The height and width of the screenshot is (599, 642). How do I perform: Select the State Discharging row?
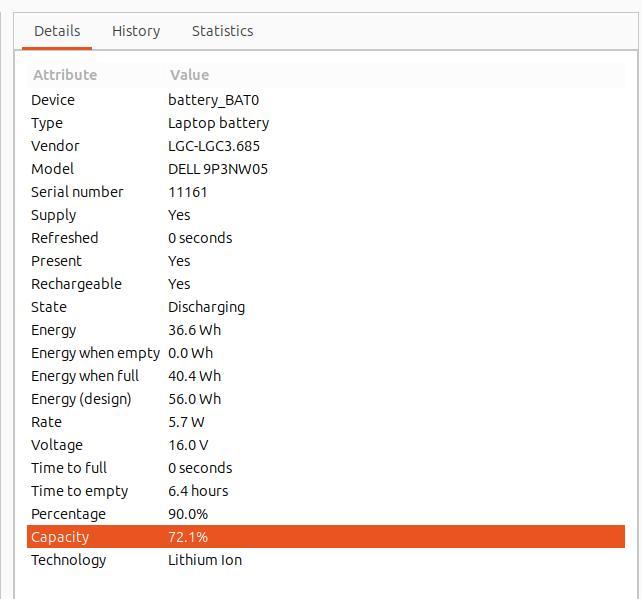(326, 307)
